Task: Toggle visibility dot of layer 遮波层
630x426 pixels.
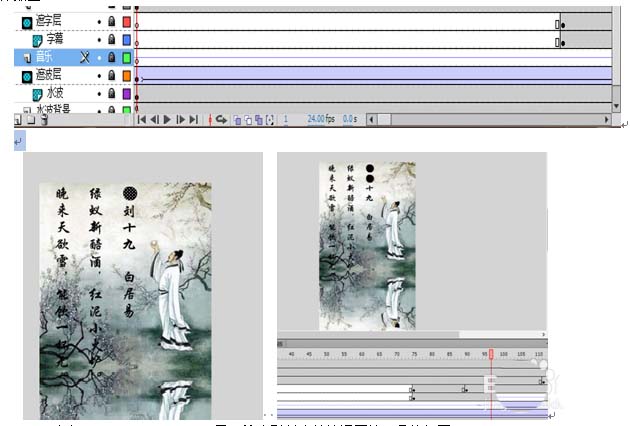Action: [x=99, y=76]
